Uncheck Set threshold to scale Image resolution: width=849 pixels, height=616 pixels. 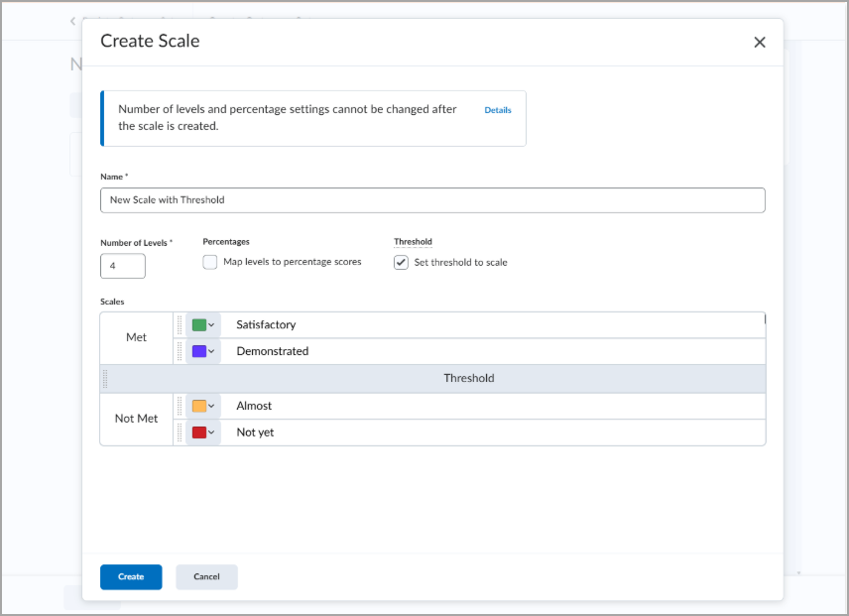401,263
